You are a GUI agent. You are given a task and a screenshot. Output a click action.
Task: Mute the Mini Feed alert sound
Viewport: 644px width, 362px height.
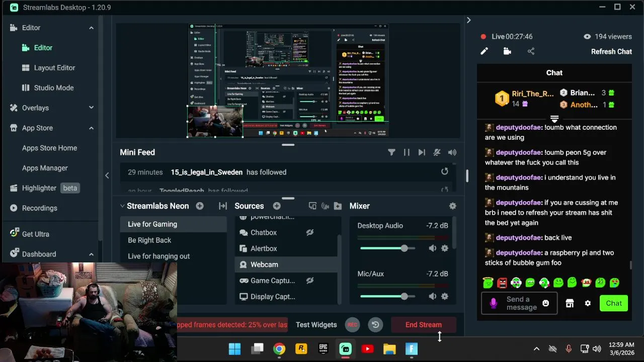(452, 152)
